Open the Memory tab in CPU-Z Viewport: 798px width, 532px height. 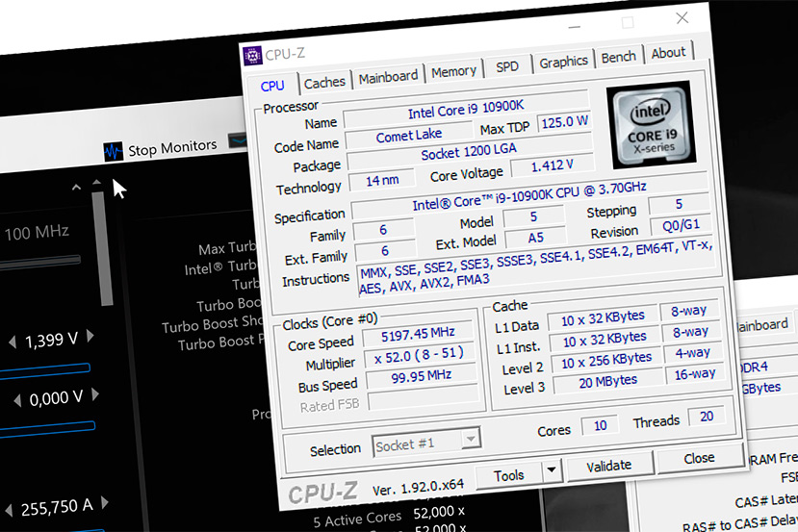(x=453, y=72)
